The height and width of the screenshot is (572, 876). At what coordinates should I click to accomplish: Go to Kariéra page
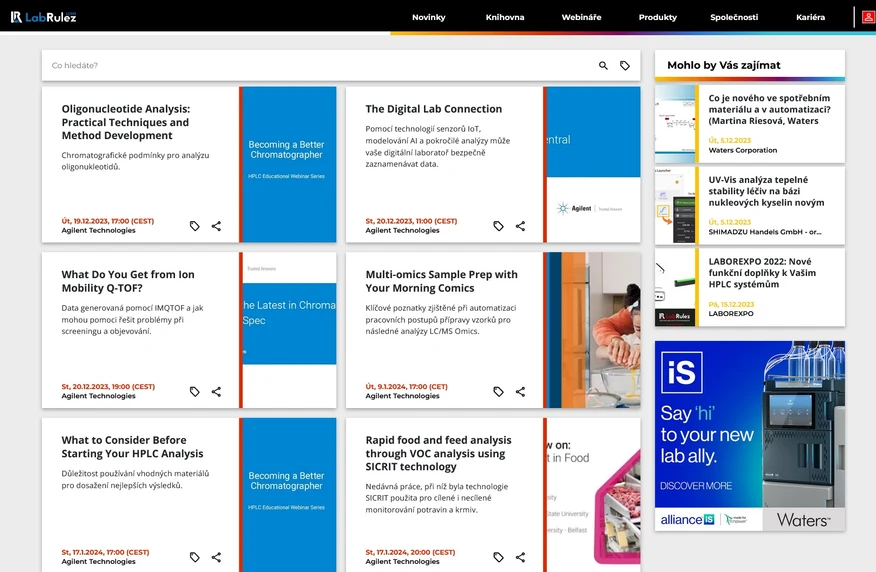811,17
